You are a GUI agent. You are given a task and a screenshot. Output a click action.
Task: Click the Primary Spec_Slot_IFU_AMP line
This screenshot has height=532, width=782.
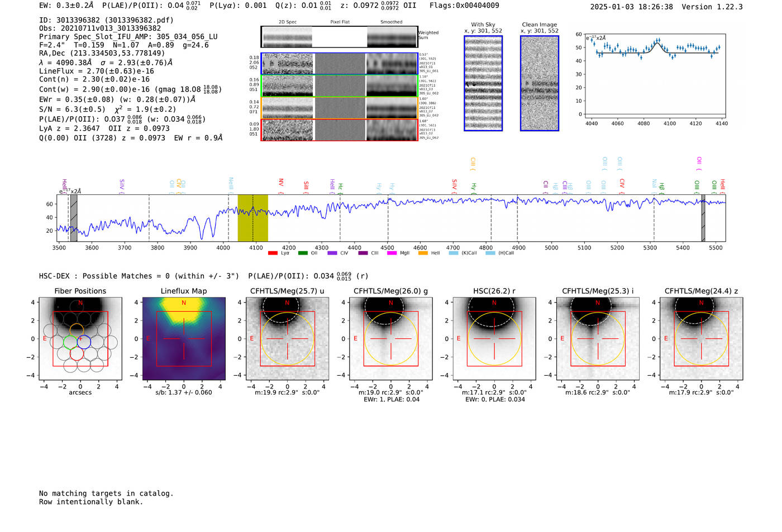tap(128, 37)
